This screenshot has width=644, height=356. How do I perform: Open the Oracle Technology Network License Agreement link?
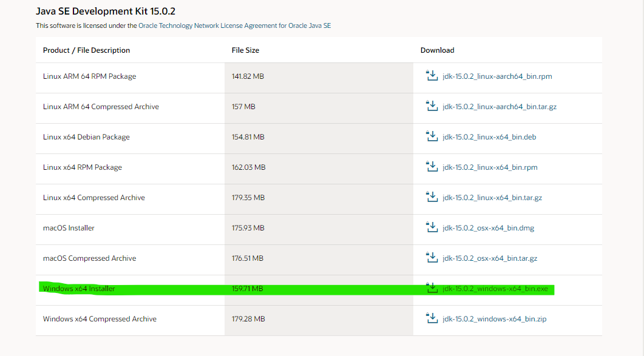[x=234, y=25]
